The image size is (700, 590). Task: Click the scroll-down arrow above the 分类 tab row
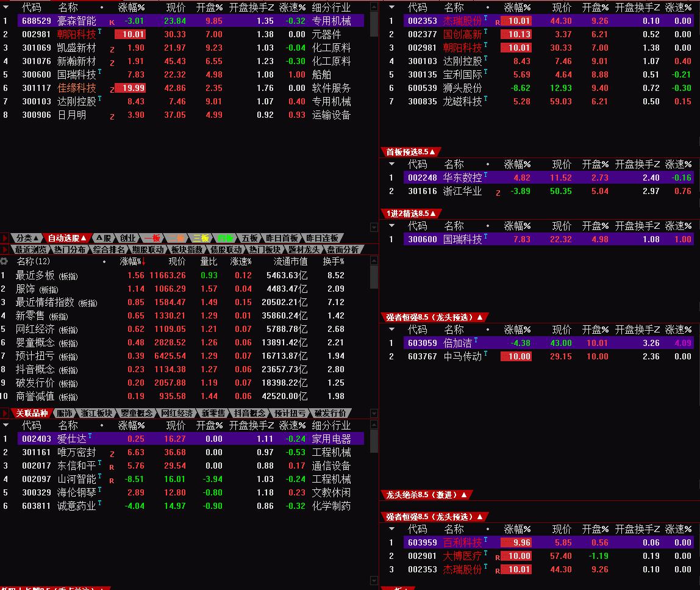pos(374,228)
